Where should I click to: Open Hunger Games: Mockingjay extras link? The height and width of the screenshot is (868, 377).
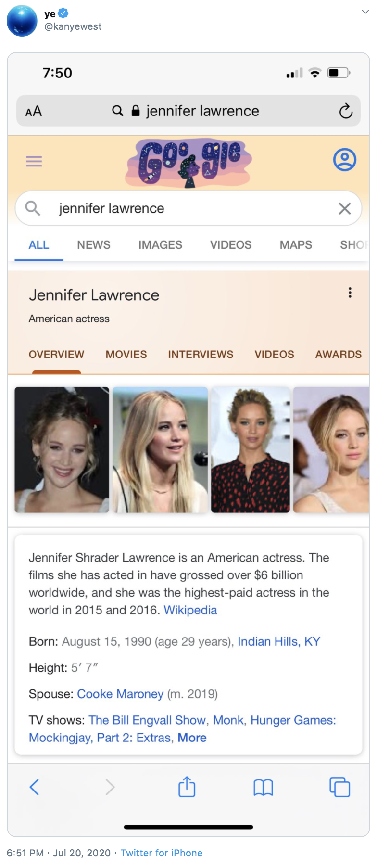click(182, 729)
